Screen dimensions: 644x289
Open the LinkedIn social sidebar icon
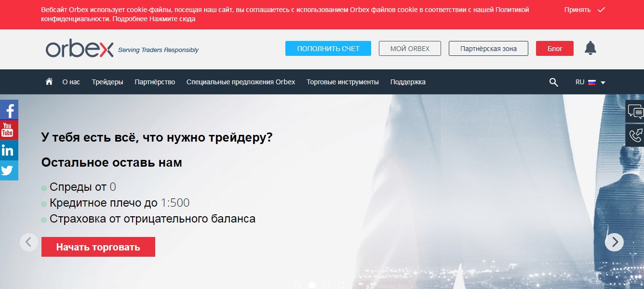coord(8,150)
